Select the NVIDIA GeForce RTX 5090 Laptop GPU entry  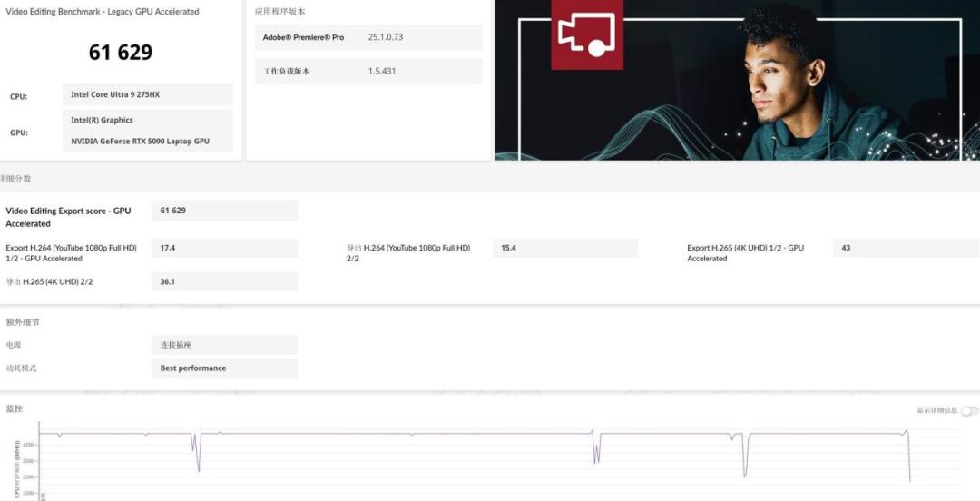pos(140,142)
